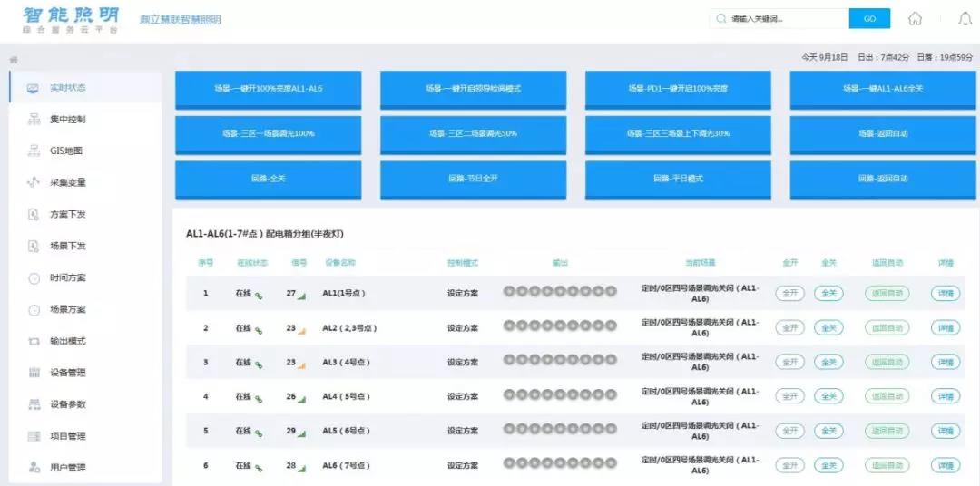Click the online link icon for AL1 row
Viewport: 980px width, 486px height.
[x=258, y=295]
